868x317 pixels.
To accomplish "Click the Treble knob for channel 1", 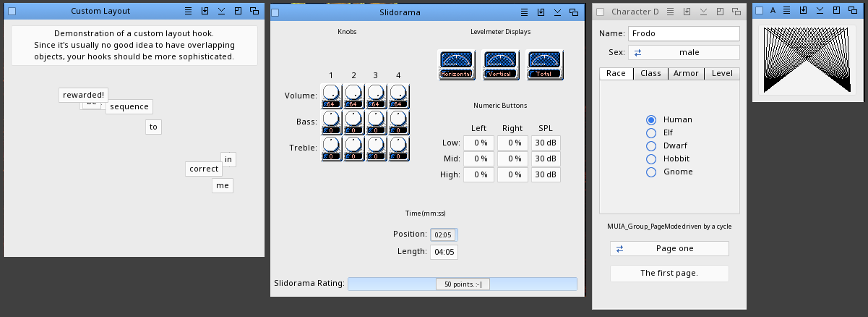I will coord(331,148).
